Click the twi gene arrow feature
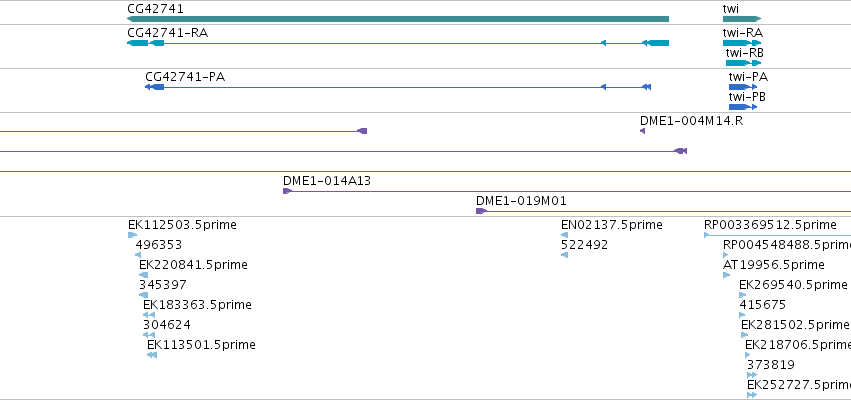The image size is (851, 400). click(x=742, y=19)
